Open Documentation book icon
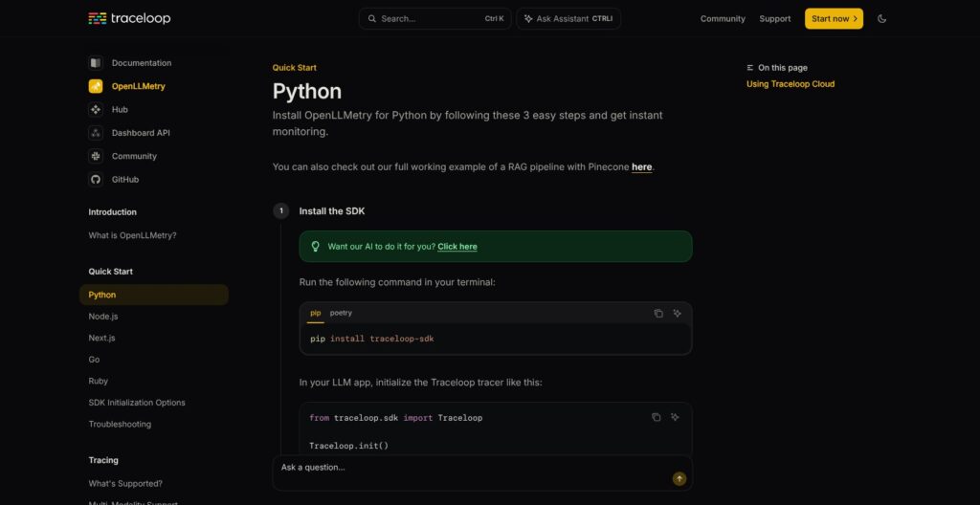Image resolution: width=980 pixels, height=505 pixels. (x=96, y=62)
